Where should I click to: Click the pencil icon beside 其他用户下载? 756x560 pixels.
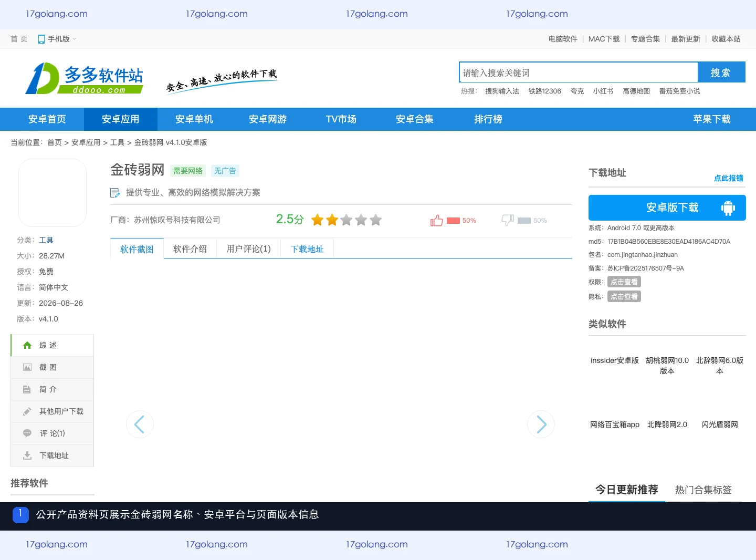tap(27, 411)
